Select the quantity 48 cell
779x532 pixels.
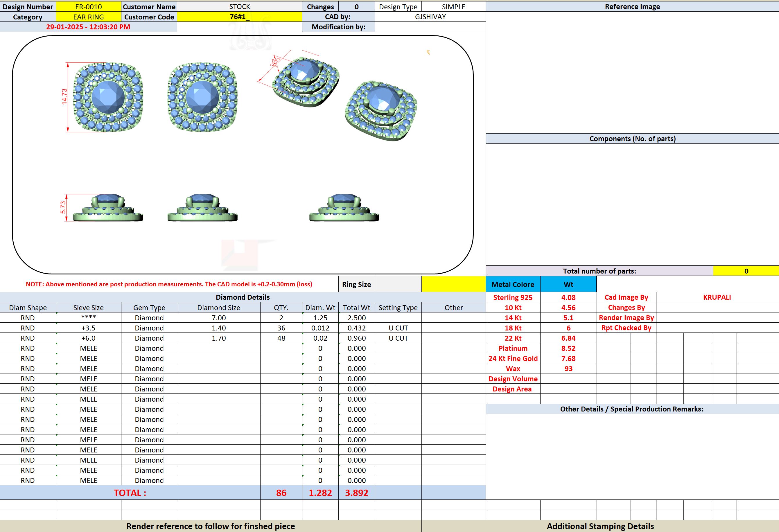tap(281, 338)
